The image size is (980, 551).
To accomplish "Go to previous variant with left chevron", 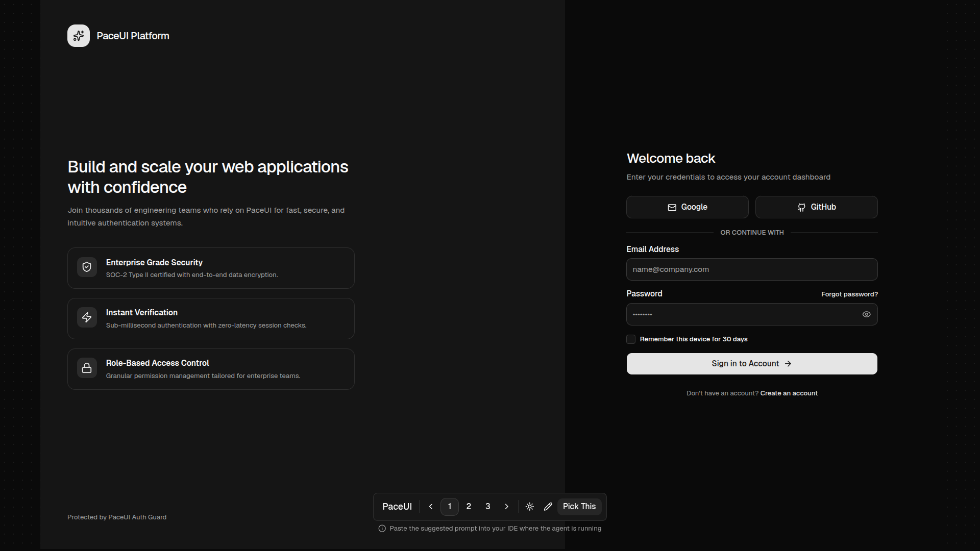I will click(x=431, y=507).
